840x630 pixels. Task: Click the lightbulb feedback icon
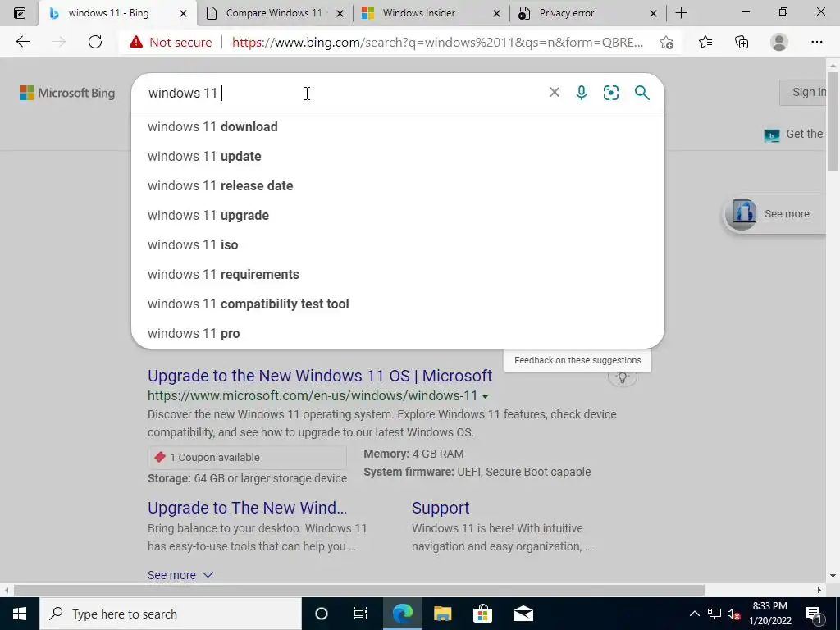click(623, 377)
